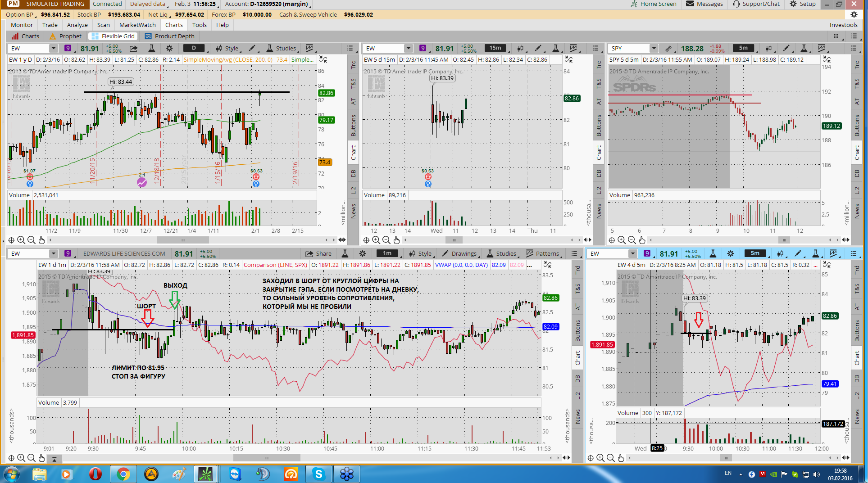Screen dimensions: 868x483
Task: Open the Patterns menu in the bottom-left chart toolbar
Action: pyautogui.click(x=543, y=253)
